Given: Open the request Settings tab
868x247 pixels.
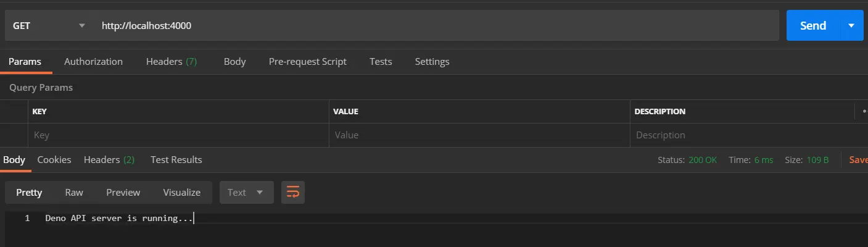Looking at the screenshot, I should pos(432,62).
